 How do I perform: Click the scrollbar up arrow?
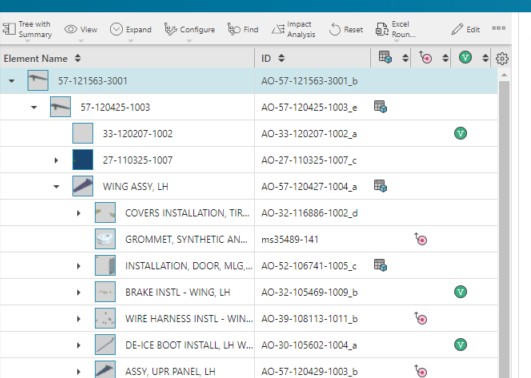(x=504, y=75)
